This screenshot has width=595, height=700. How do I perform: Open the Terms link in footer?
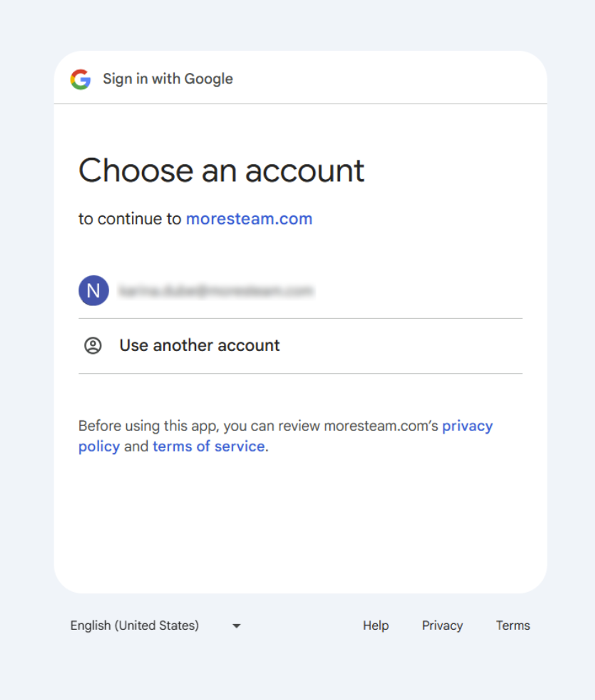click(x=513, y=625)
